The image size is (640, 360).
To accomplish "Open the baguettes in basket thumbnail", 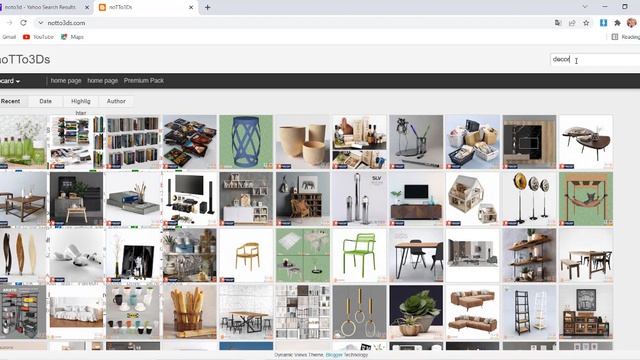I will [189, 312].
